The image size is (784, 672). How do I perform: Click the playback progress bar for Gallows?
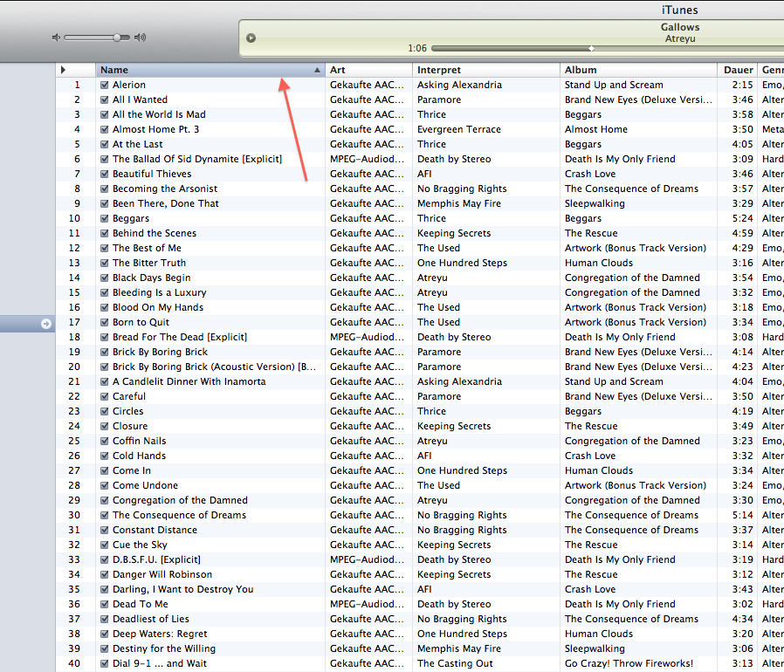(608, 49)
